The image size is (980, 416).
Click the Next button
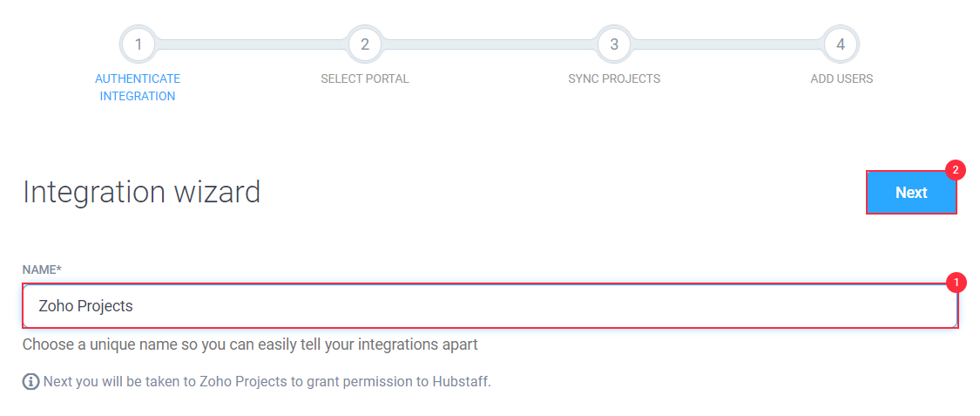point(911,193)
